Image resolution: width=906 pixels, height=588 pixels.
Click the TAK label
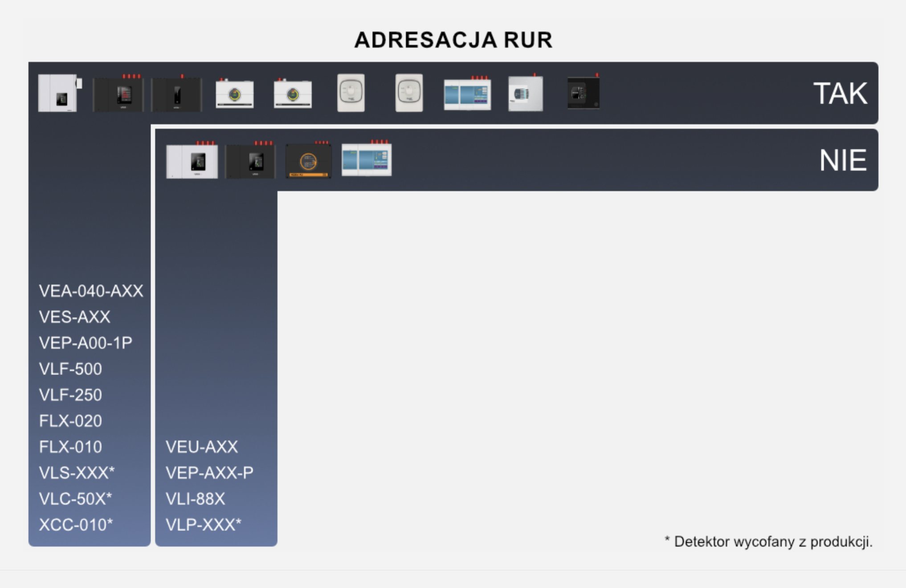840,94
